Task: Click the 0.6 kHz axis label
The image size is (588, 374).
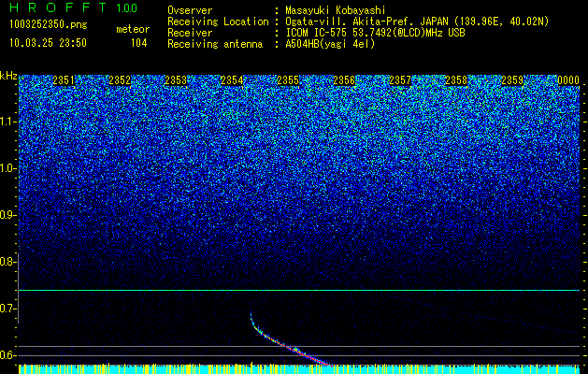Action: [7, 355]
